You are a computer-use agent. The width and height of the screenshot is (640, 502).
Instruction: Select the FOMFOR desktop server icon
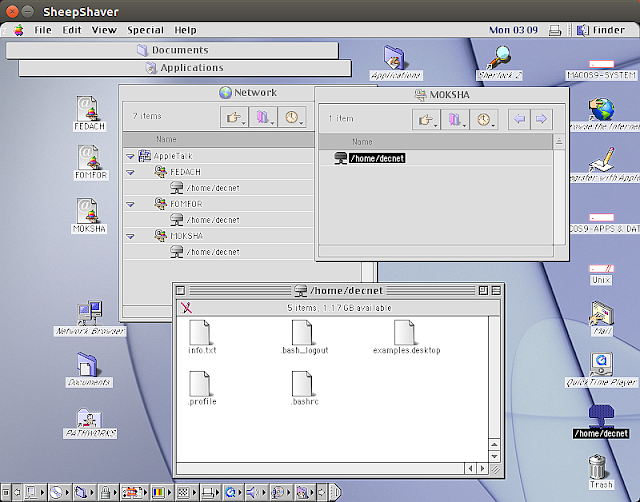(91, 162)
